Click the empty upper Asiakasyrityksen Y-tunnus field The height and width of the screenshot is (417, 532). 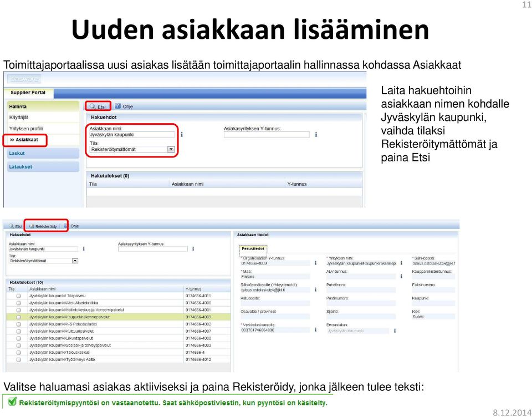tap(267, 135)
